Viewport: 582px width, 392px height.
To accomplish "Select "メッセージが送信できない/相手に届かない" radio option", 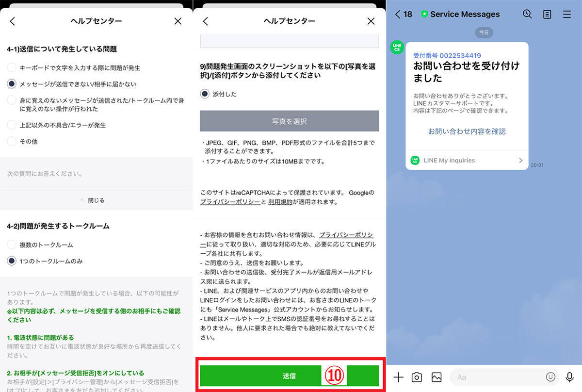I will pos(12,84).
